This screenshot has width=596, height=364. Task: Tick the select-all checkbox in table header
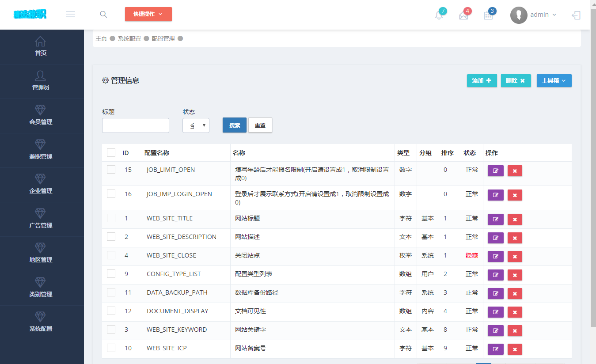[x=111, y=152]
